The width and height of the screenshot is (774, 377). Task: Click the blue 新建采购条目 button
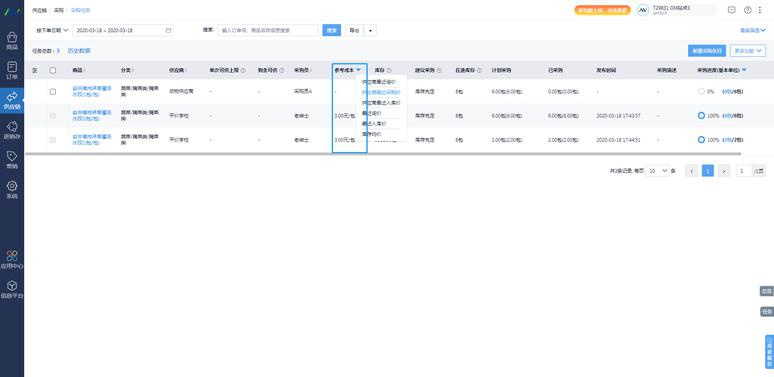pyautogui.click(x=707, y=51)
